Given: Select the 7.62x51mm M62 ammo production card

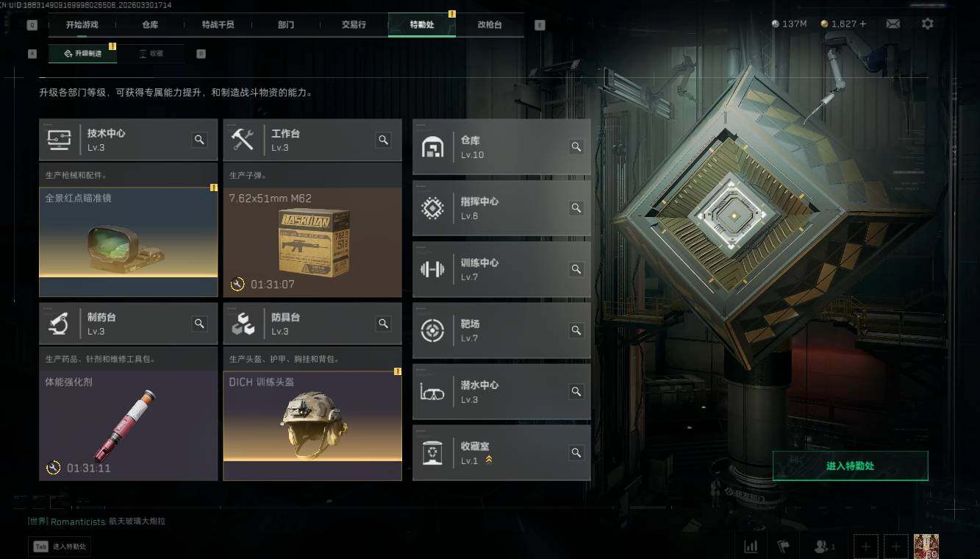Looking at the screenshot, I should pos(312,242).
